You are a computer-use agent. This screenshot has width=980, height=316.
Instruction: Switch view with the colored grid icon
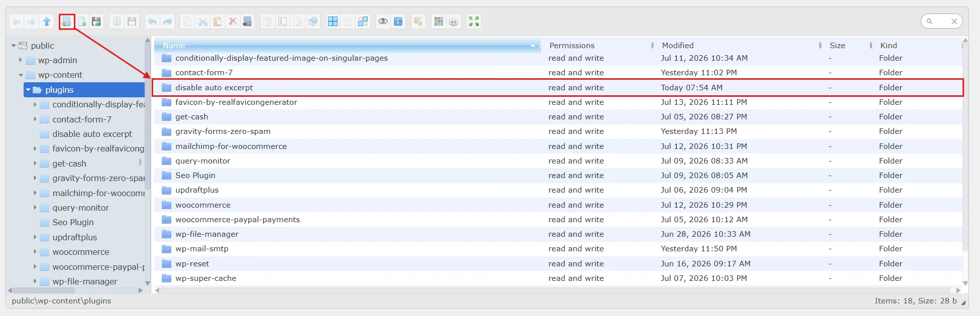pos(439,22)
